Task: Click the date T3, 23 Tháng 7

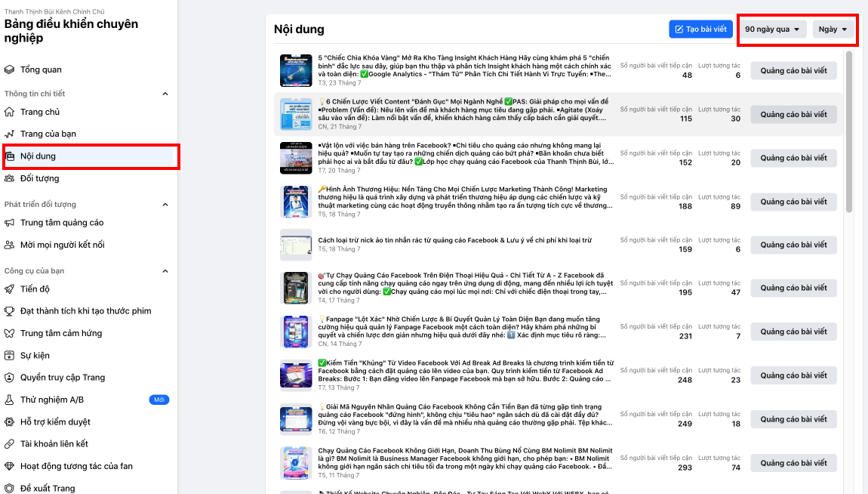Action: tap(340, 83)
